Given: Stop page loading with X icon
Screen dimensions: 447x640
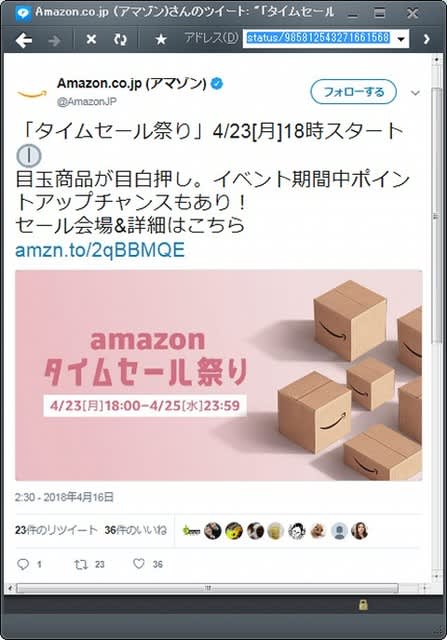Looking at the screenshot, I should point(91,39).
